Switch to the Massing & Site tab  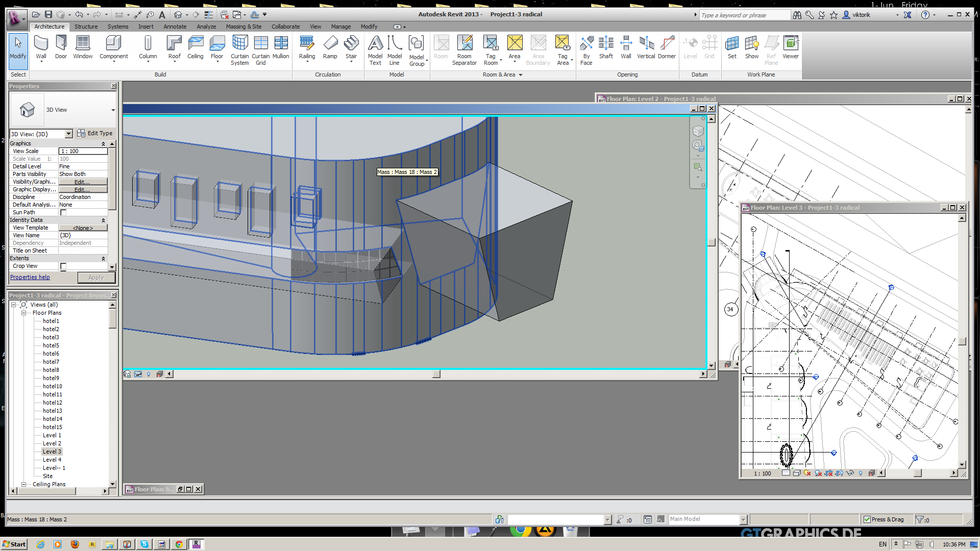pyautogui.click(x=243, y=27)
